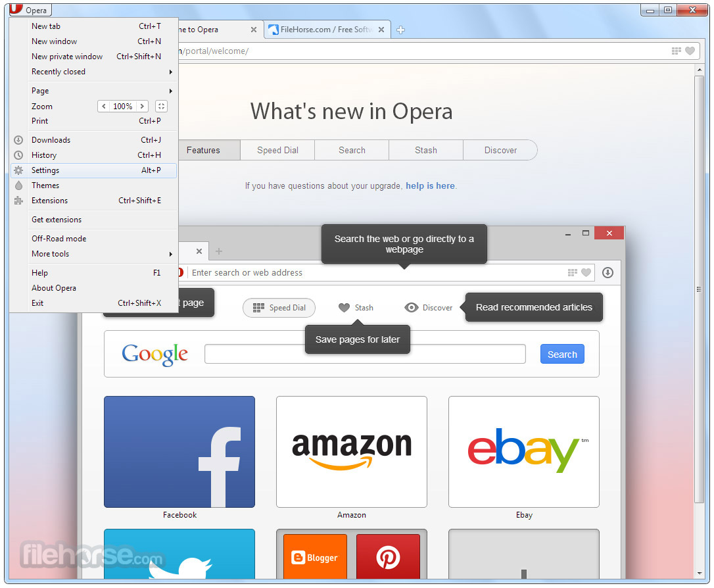Expand the Page submenu
This screenshot has width=714, height=588.
pyautogui.click(x=94, y=91)
